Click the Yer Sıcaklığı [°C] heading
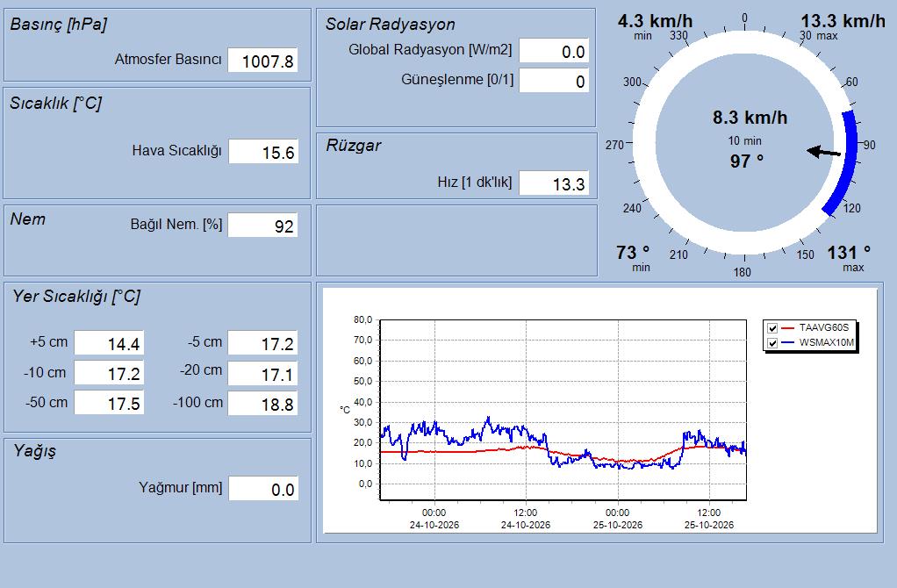897x588 pixels. tap(76, 297)
